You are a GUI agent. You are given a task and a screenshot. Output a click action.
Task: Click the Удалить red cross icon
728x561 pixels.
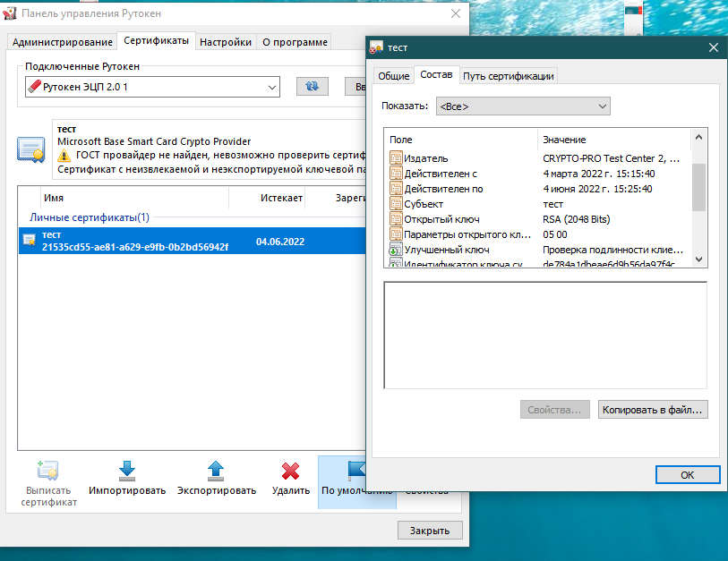tap(291, 471)
